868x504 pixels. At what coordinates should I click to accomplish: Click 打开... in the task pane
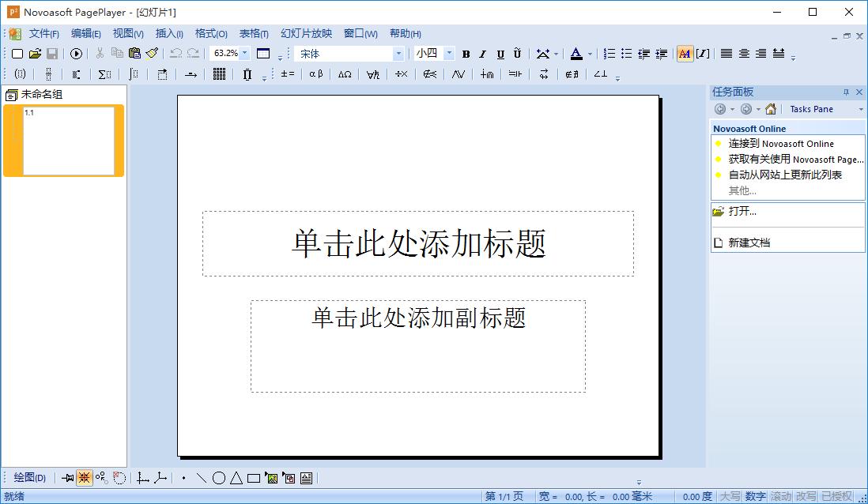click(742, 212)
